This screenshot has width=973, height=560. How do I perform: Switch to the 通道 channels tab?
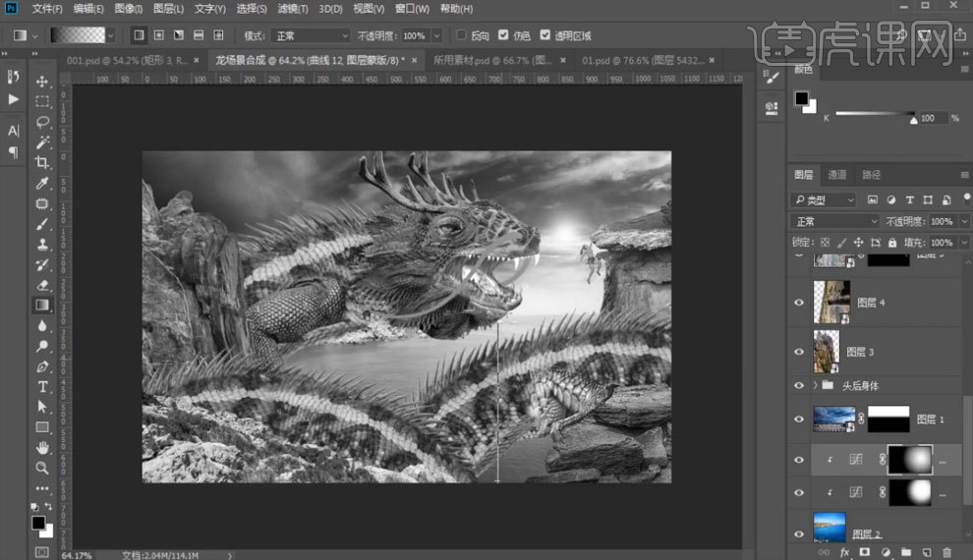point(836,175)
